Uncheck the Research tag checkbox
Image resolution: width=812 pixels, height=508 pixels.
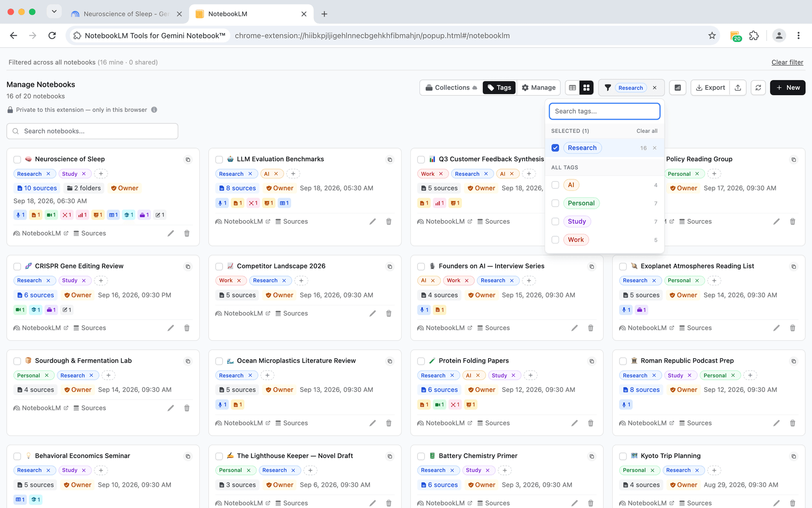[x=555, y=148]
